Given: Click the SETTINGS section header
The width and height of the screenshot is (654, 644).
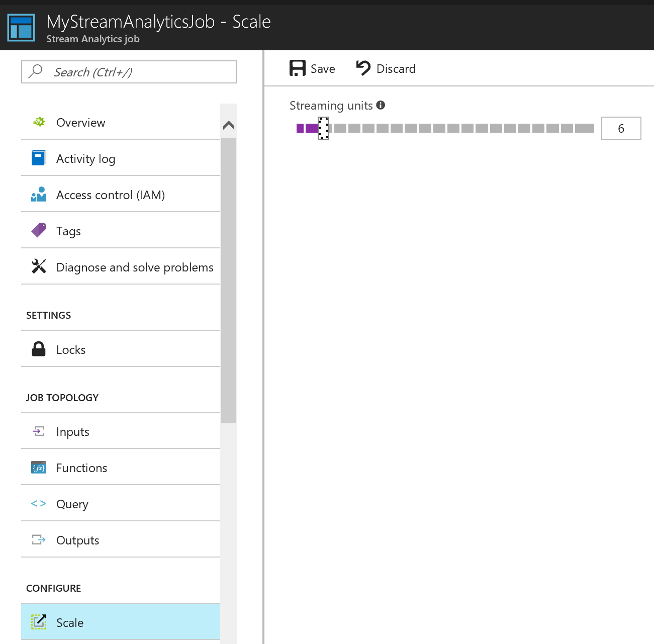Looking at the screenshot, I should pyautogui.click(x=48, y=315).
